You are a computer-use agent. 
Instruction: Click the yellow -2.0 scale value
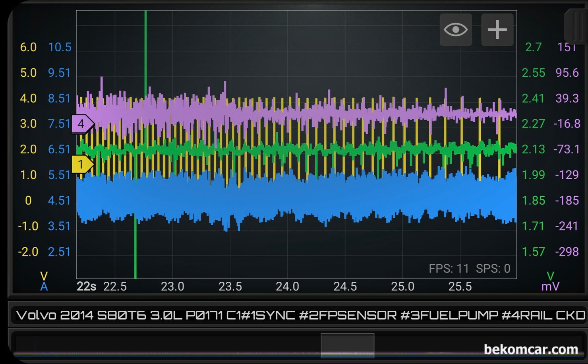28,252
